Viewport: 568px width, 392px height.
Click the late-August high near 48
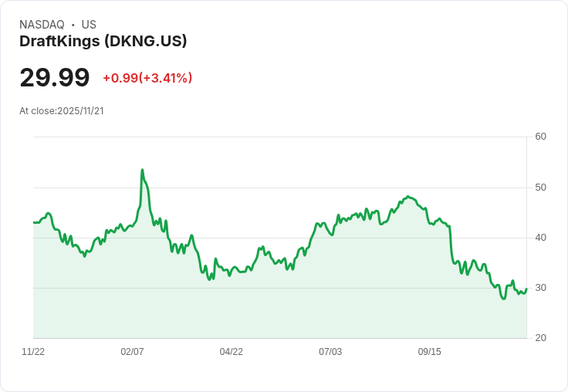[408, 196]
